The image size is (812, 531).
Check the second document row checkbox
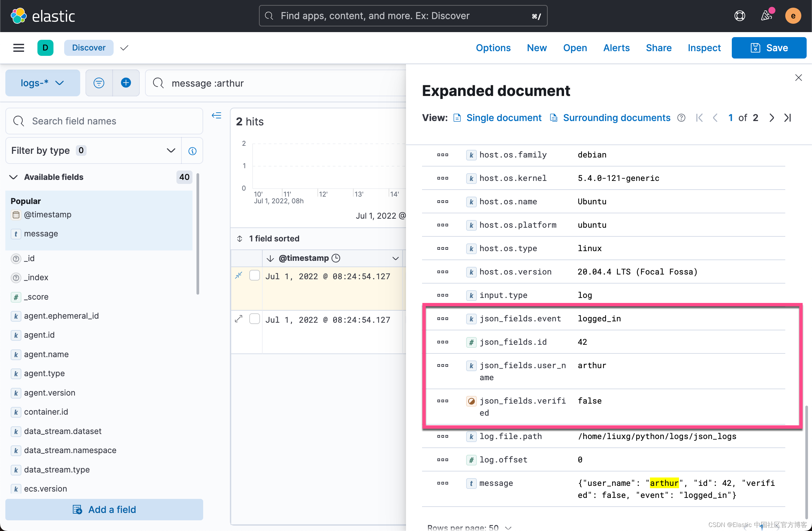click(x=254, y=319)
